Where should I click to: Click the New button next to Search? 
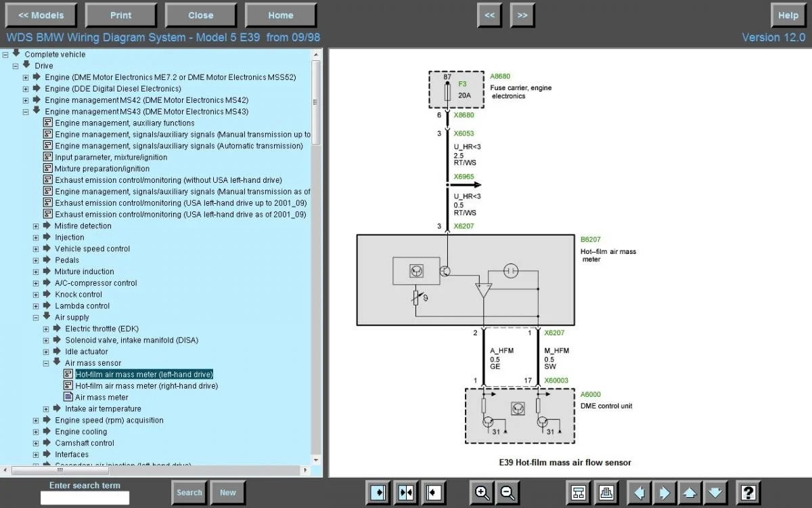coord(228,492)
